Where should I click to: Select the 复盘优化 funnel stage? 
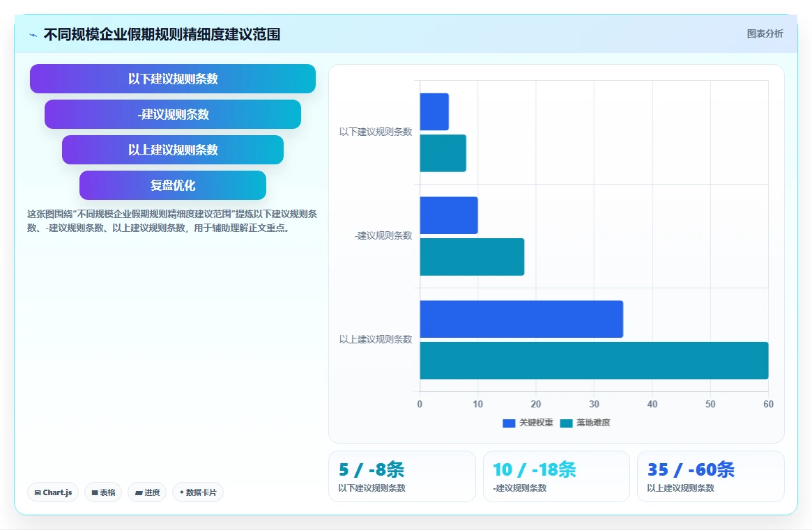tap(173, 185)
